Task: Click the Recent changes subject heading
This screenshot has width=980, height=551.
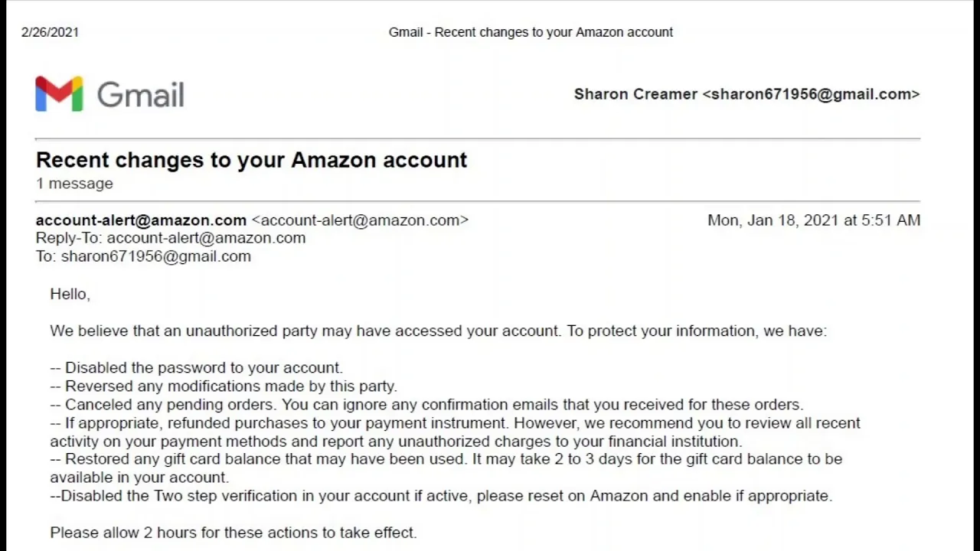Action: (251, 160)
